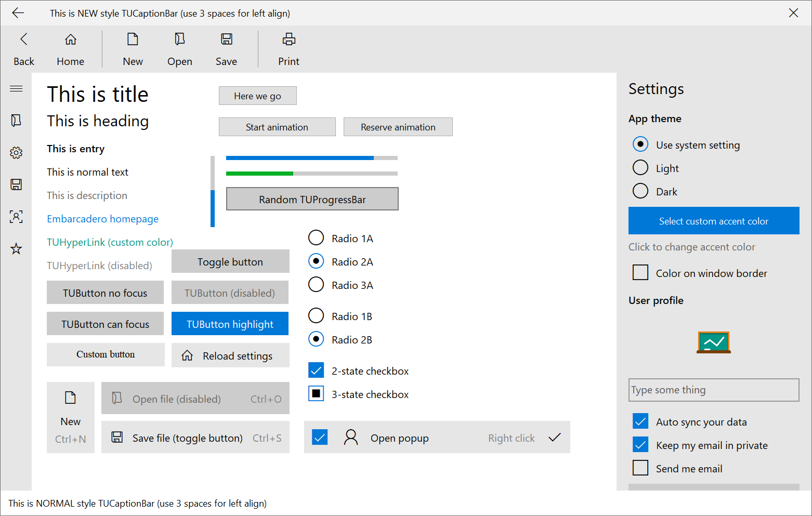The height and width of the screenshot is (516, 812).
Task: Click TUButton can focus
Action: 105,324
